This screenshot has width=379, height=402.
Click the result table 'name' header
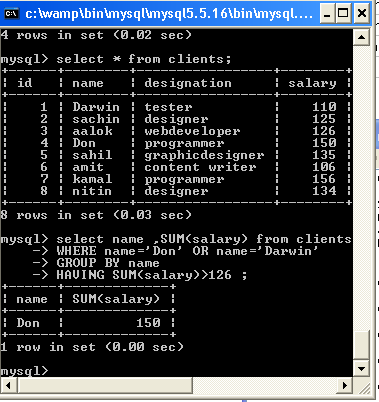[x=32, y=299]
